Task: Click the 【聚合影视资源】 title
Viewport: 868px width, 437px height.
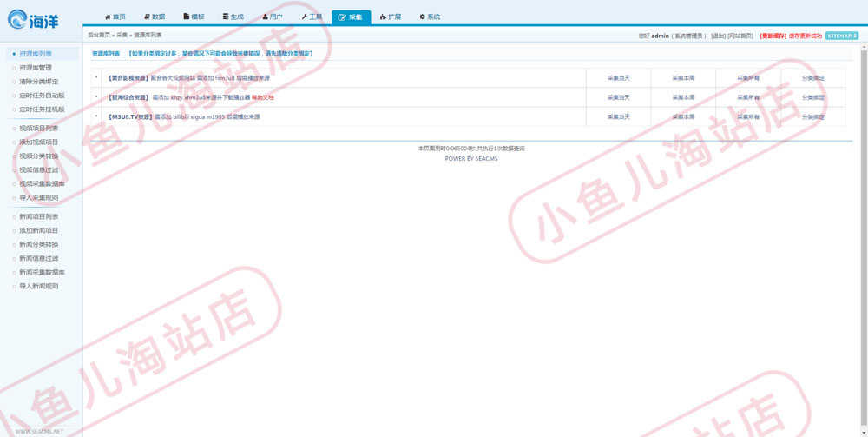Action: click(x=128, y=78)
